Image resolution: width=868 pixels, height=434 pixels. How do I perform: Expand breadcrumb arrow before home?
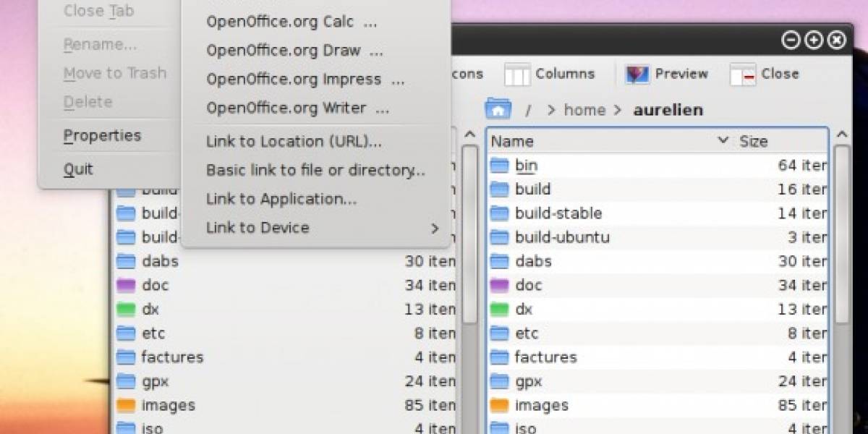tap(551, 110)
